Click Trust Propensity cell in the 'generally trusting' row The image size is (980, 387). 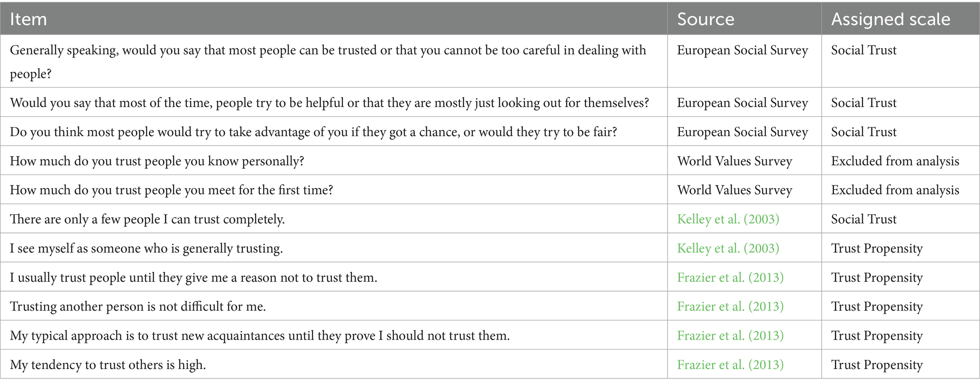pyautogui.click(x=877, y=249)
